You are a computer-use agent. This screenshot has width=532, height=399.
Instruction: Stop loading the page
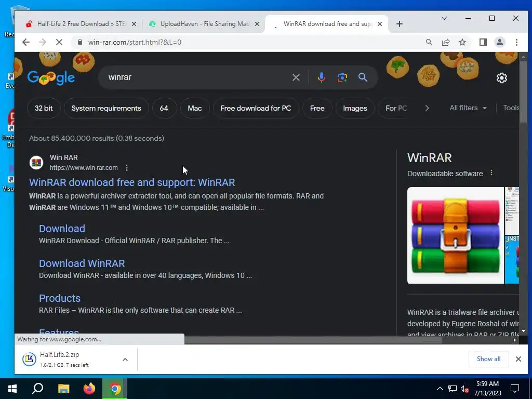click(x=59, y=42)
